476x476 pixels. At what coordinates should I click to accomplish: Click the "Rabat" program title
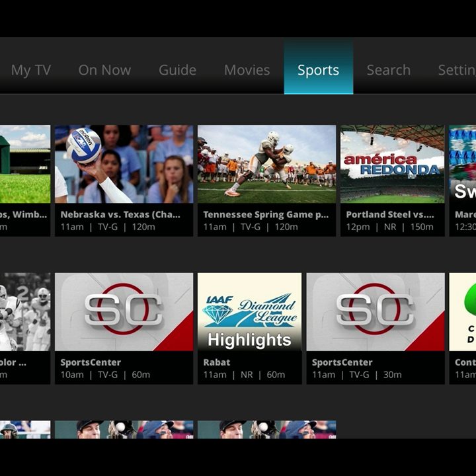[x=217, y=362]
